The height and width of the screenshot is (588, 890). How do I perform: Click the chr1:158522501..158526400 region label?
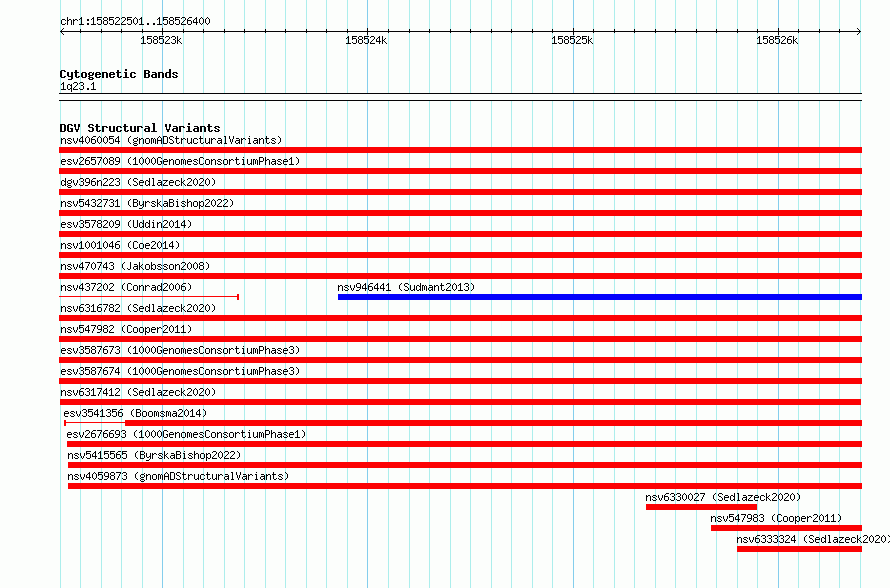(x=135, y=21)
